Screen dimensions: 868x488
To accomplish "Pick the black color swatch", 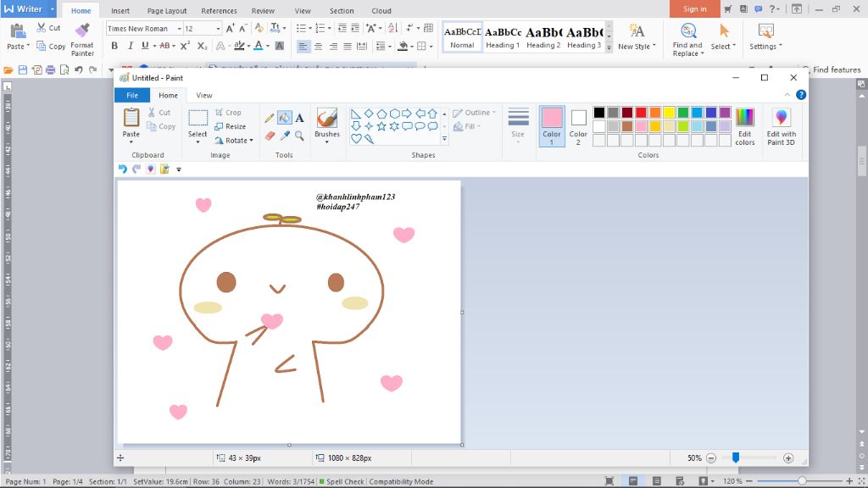I will tap(599, 113).
